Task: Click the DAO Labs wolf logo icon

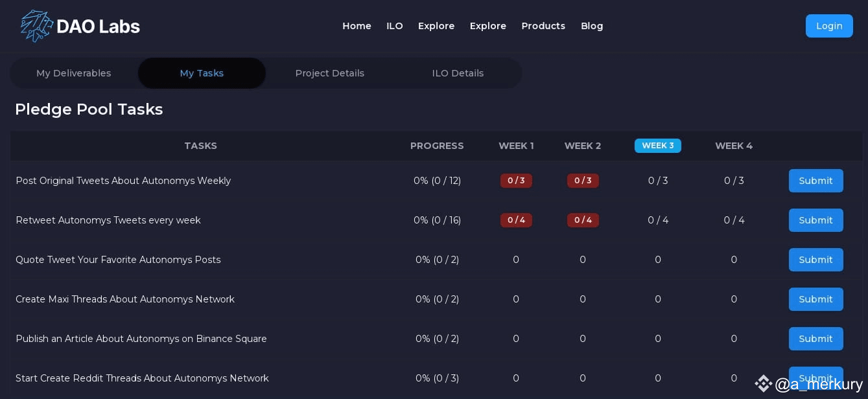Action: coord(36,26)
